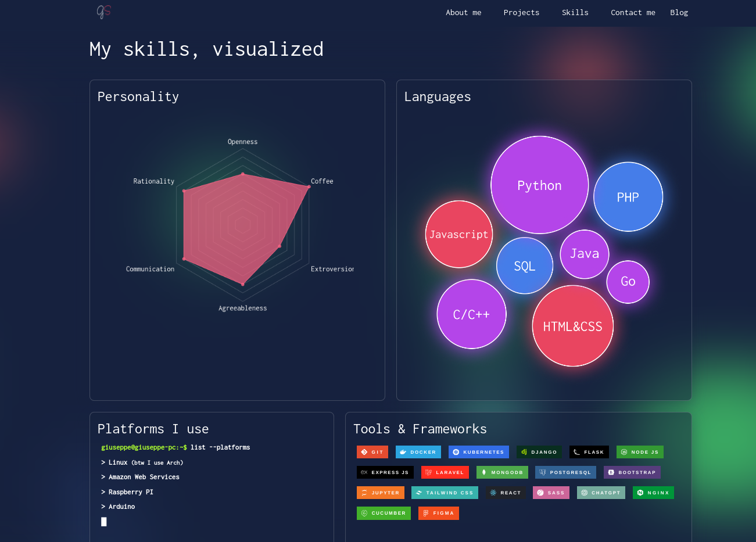The height and width of the screenshot is (542, 756).
Task: Click the Git badge icon
Action: [364, 452]
